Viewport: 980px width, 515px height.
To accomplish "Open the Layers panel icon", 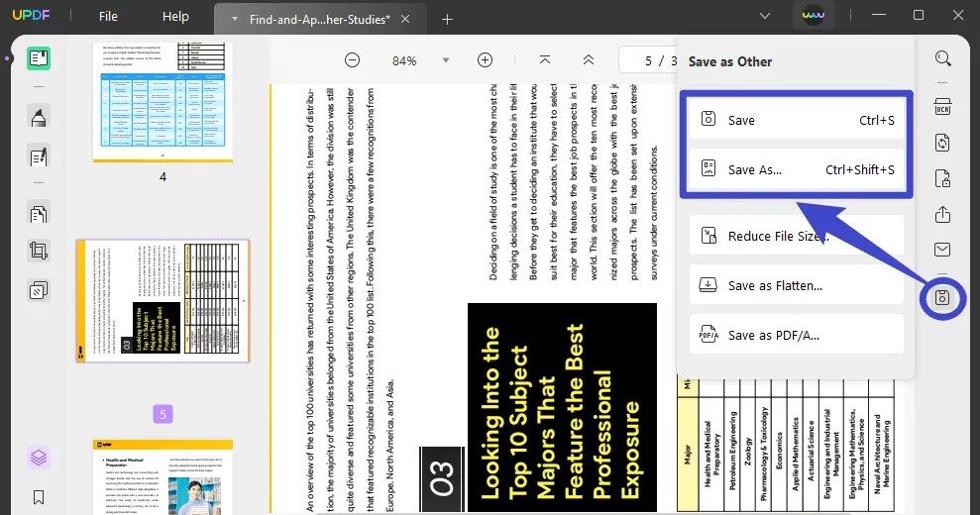I will 39,458.
